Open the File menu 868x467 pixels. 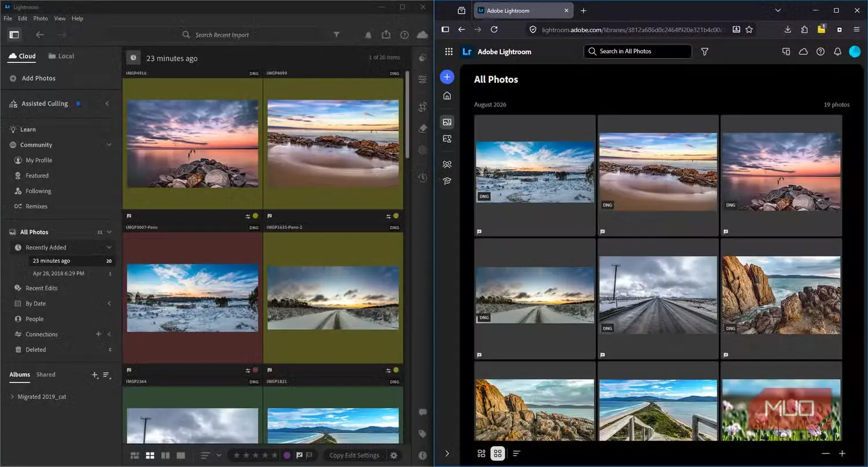tap(8, 19)
